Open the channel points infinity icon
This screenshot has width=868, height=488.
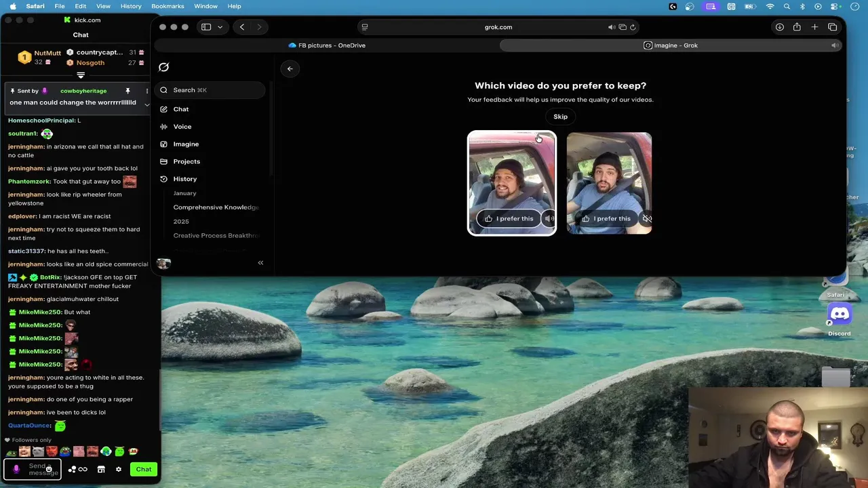pos(83,469)
